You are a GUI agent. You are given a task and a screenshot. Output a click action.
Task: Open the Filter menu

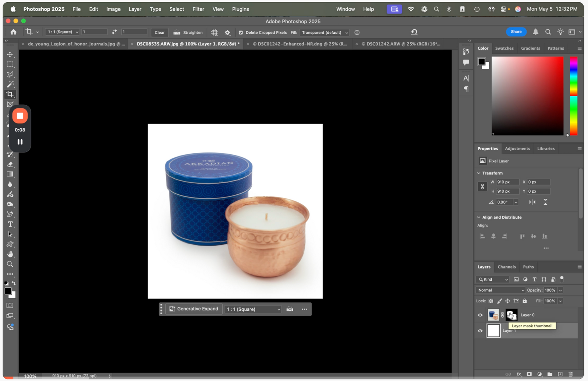coord(198,9)
